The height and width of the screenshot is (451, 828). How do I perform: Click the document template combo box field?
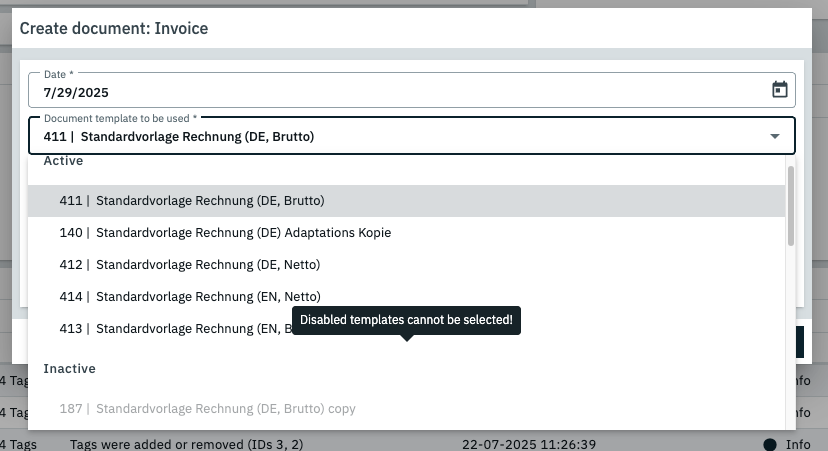coord(400,136)
